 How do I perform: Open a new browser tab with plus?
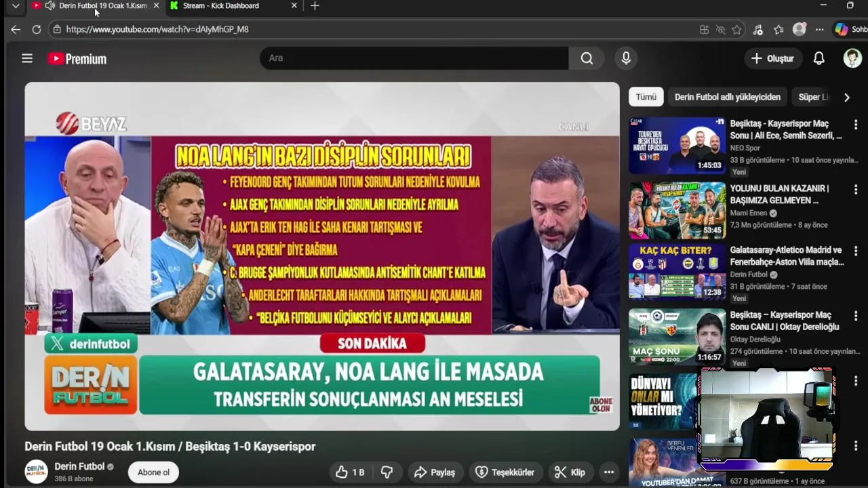(x=315, y=5)
